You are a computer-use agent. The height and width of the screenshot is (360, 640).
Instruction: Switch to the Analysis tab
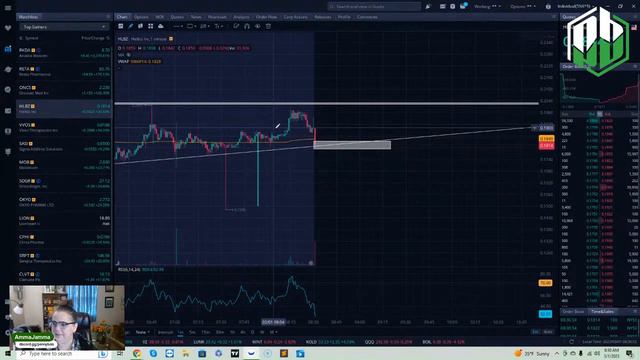pos(241,17)
